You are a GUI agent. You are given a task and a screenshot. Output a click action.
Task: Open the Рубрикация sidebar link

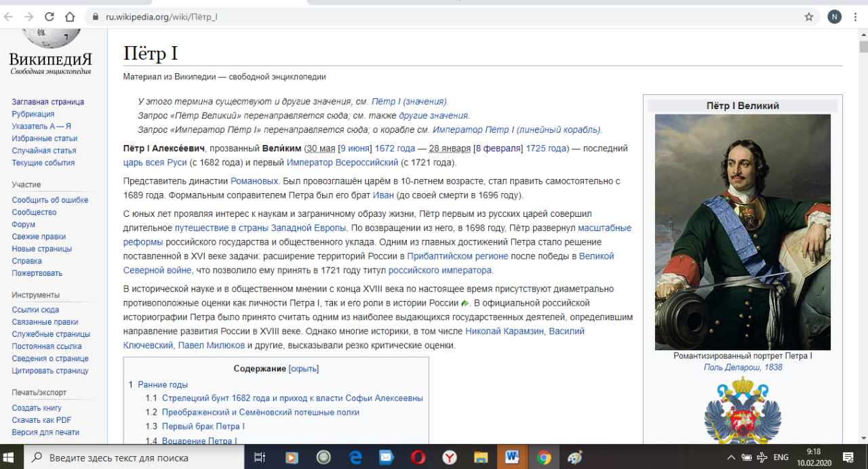click(x=33, y=114)
